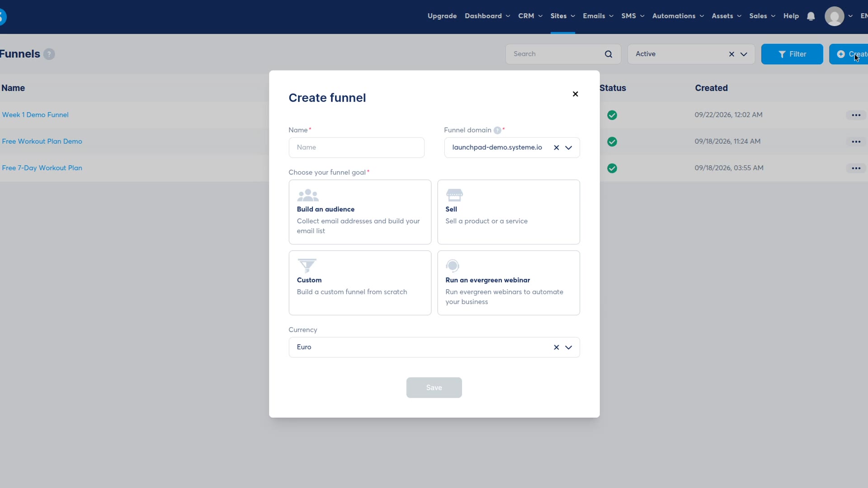Click the Funnels help question icon

tap(49, 54)
